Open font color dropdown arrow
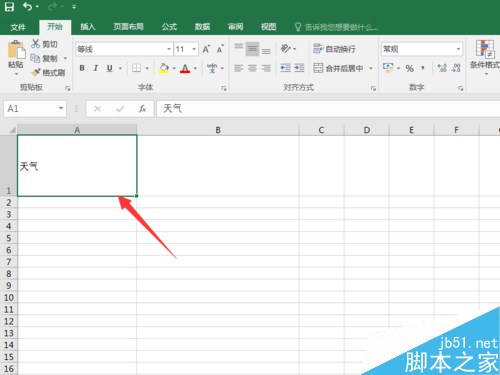Viewport: 500px width, 375px height. (x=195, y=68)
